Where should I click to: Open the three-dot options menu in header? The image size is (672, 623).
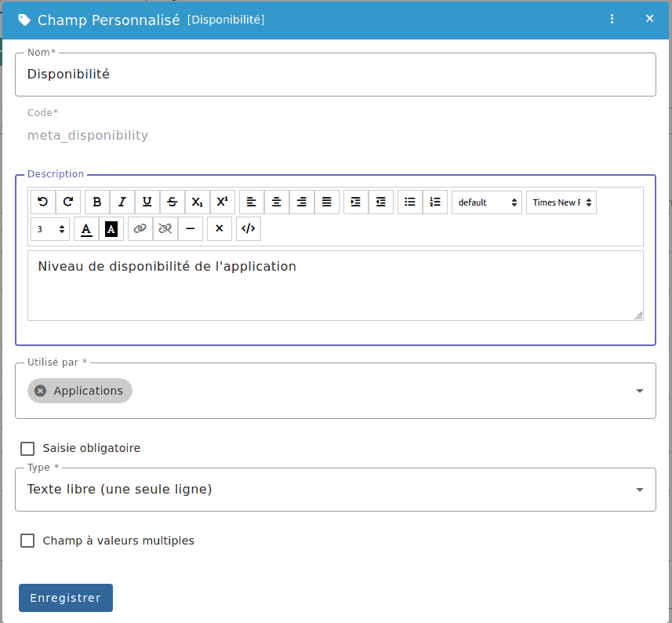[612, 19]
